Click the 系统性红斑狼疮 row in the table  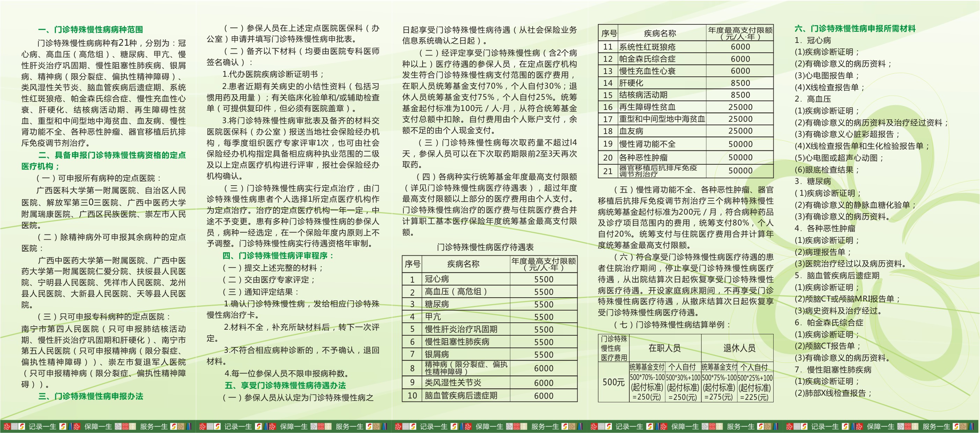click(647, 47)
